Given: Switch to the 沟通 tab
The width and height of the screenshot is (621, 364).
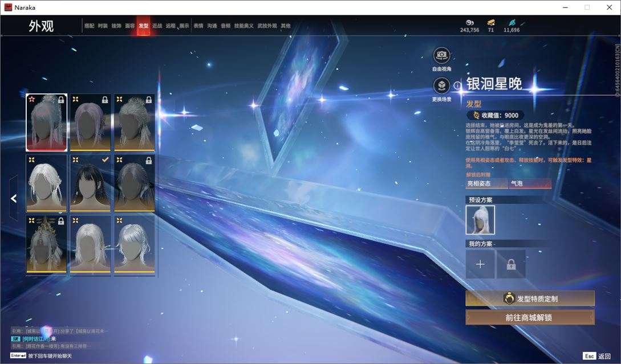Looking at the screenshot, I should [212, 26].
